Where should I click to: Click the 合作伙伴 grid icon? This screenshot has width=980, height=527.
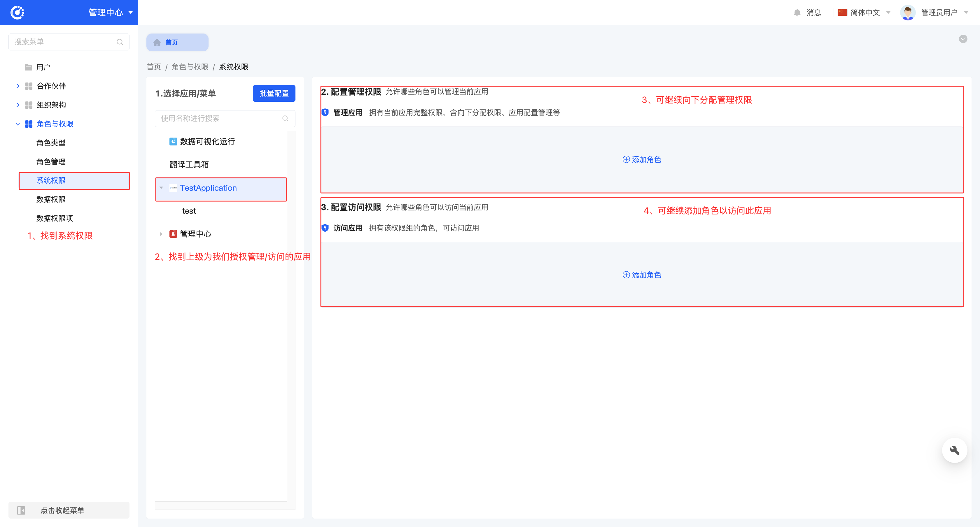point(29,86)
